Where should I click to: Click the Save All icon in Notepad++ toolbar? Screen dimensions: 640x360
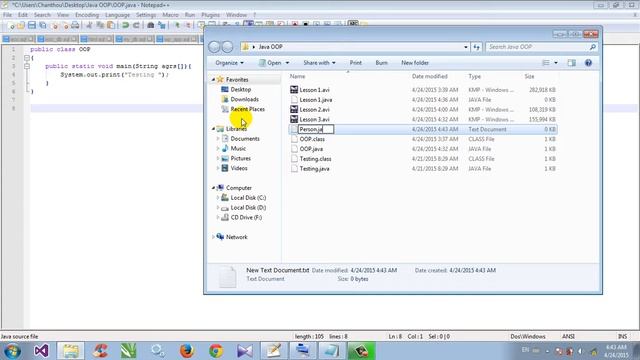pyautogui.click(x=42, y=25)
